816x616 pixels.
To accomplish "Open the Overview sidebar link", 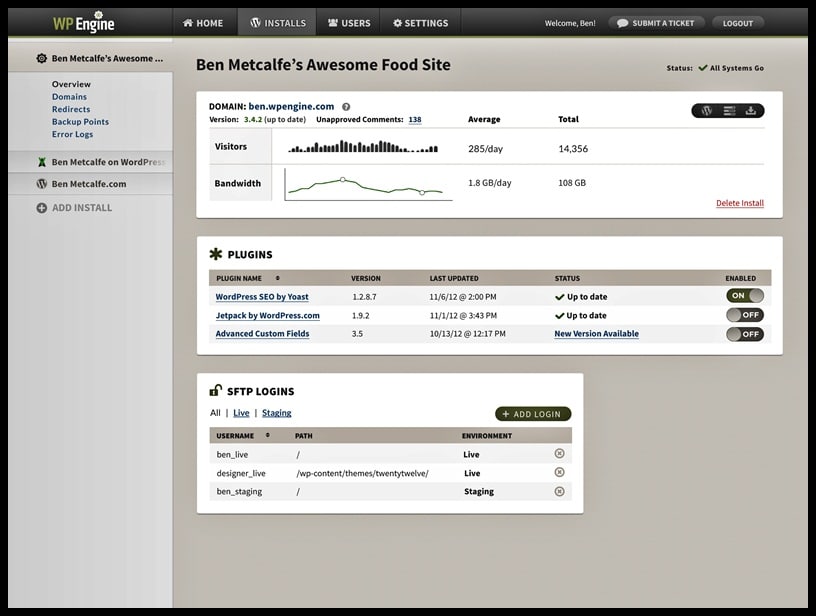I will point(71,84).
